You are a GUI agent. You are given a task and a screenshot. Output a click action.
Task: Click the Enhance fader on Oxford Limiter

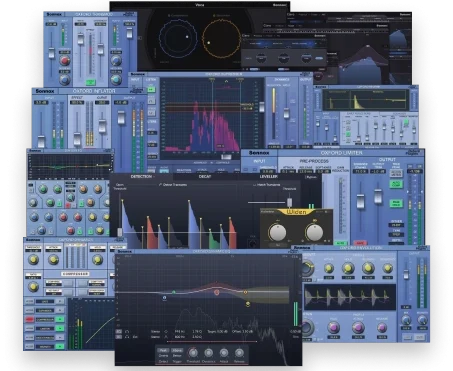click(360, 201)
